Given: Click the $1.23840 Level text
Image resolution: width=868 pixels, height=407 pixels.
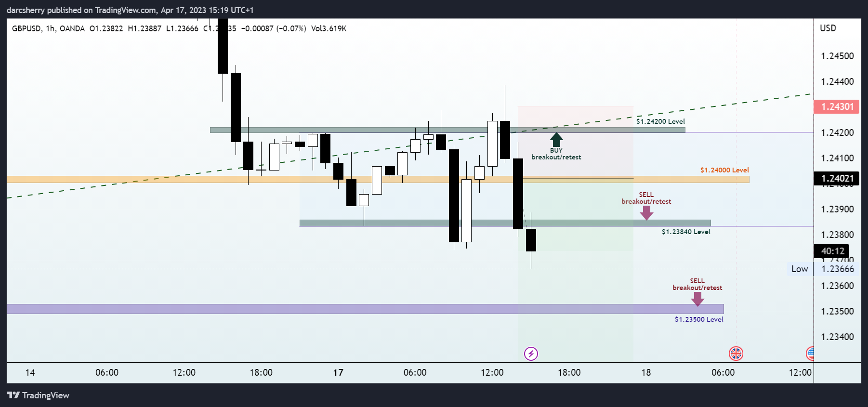Looking at the screenshot, I should coord(686,232).
